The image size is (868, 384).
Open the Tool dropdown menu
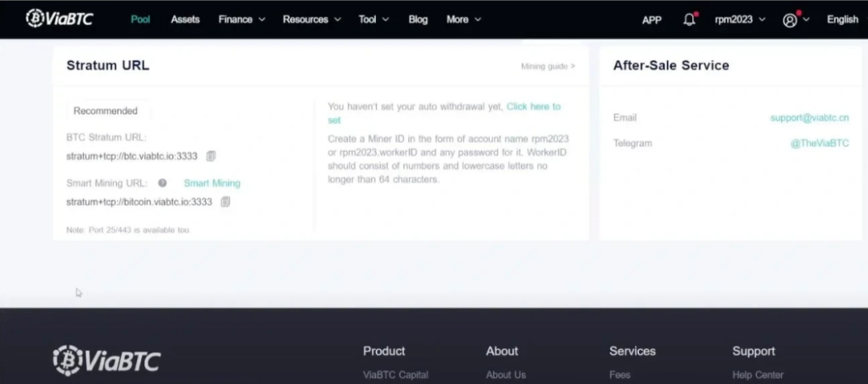[x=373, y=19]
